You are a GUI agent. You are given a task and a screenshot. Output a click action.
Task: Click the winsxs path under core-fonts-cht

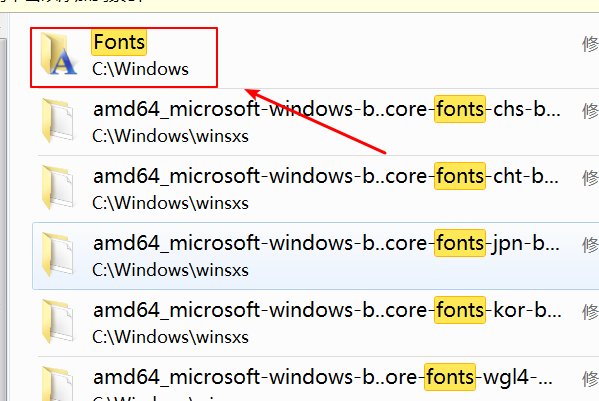tap(170, 203)
